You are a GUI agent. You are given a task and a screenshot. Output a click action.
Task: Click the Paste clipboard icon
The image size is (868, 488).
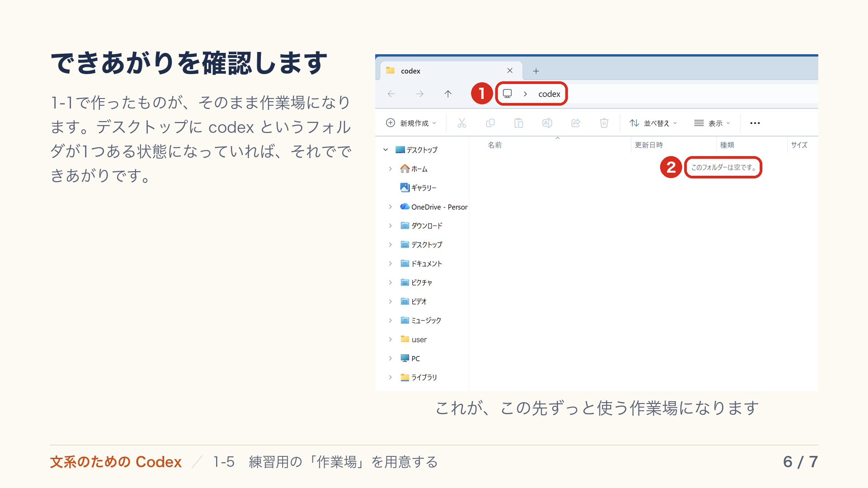519,123
